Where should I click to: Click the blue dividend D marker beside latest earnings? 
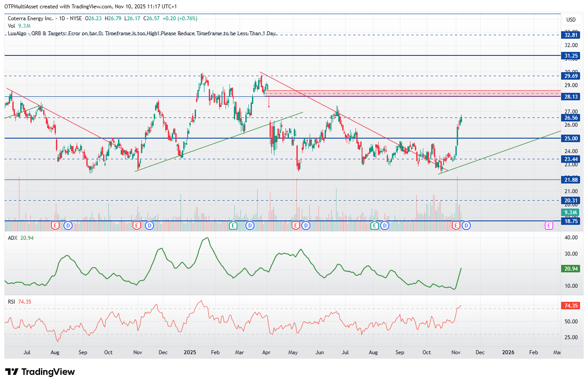pos(466,226)
